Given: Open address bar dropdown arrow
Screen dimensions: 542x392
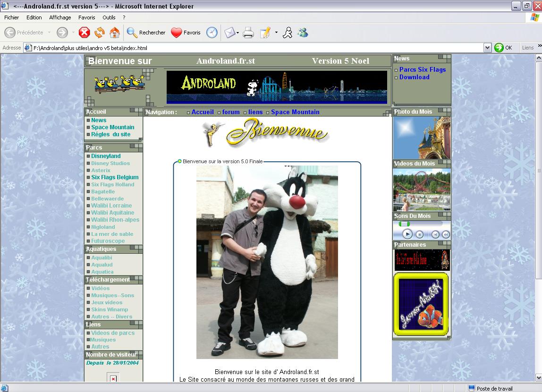Looking at the screenshot, I should (x=487, y=48).
